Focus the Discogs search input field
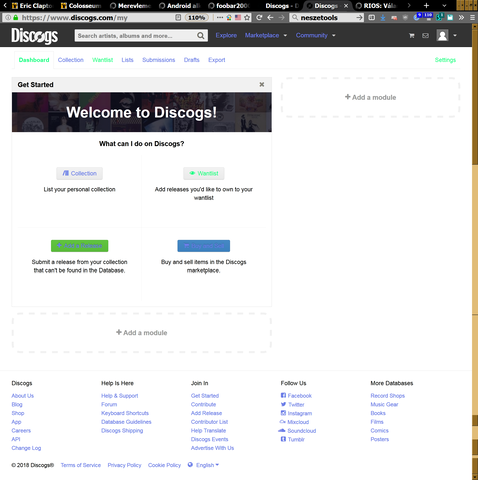The height and width of the screenshot is (480, 478). click(x=136, y=35)
